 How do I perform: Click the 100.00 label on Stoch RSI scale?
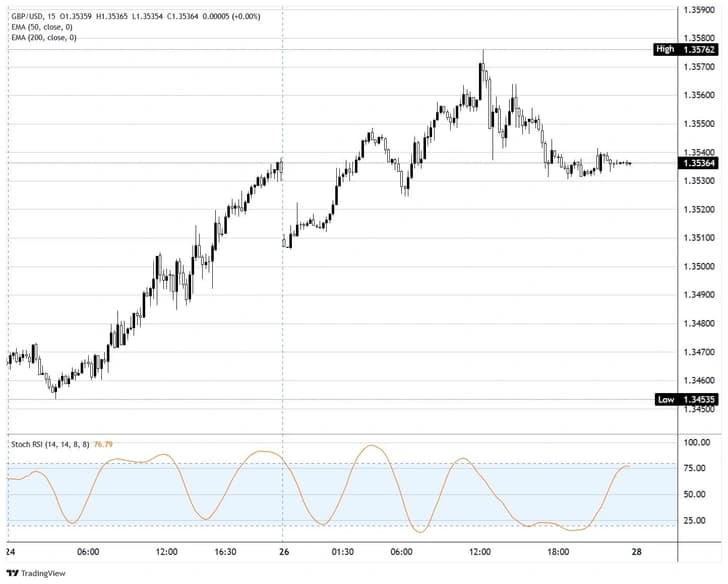(x=695, y=441)
